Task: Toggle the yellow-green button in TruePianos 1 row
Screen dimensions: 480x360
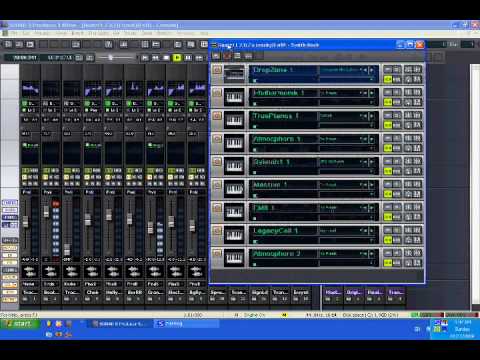Action: point(387,125)
